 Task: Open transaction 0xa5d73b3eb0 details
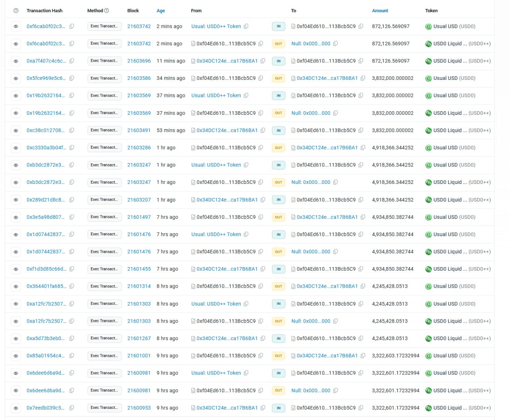[x=45, y=338]
